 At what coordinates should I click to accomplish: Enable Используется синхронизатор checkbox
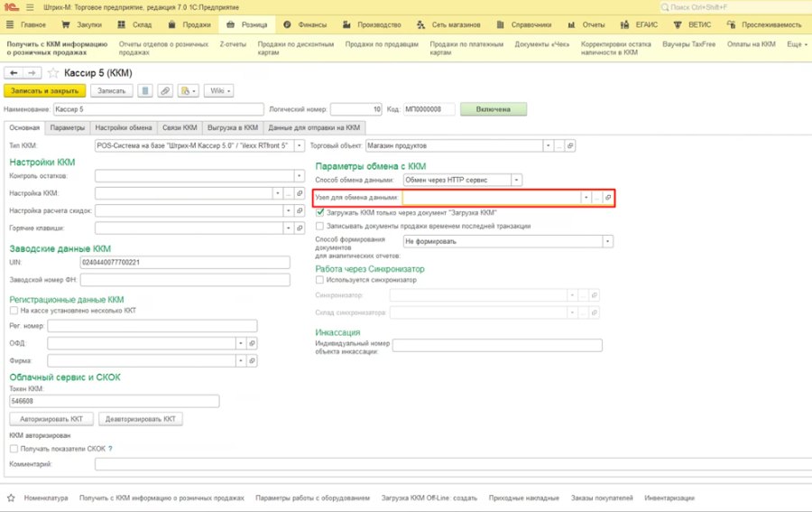pos(320,280)
